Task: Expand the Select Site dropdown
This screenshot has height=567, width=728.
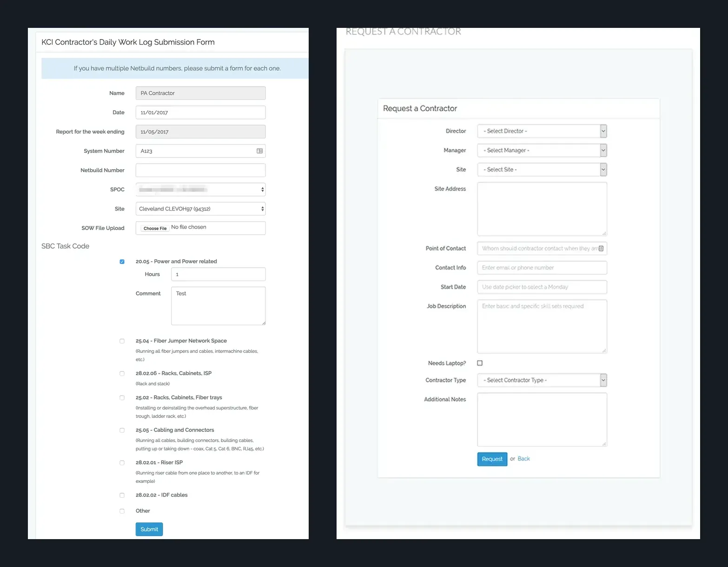Action: click(542, 170)
